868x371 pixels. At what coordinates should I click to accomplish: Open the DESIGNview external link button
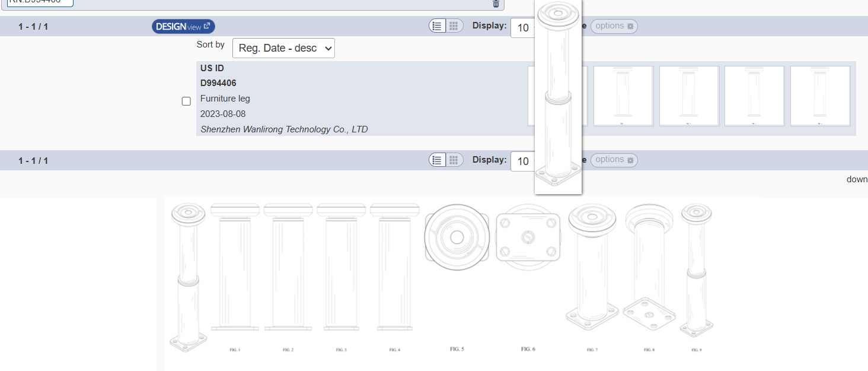183,26
